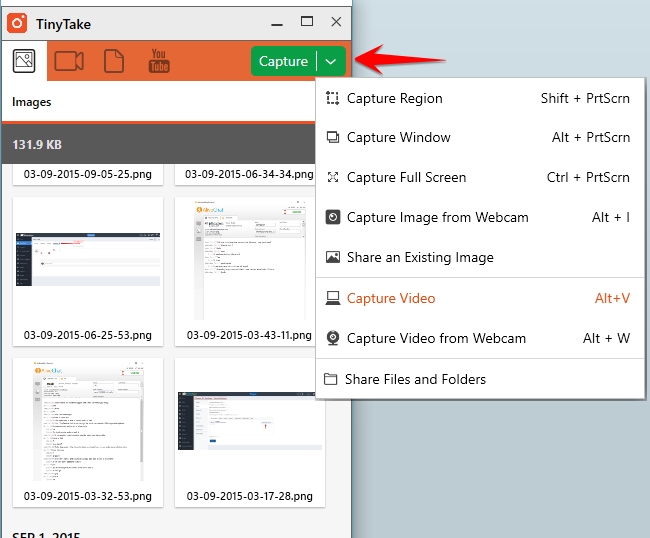Choose the highlighted Capture Video item
This screenshot has height=538, width=650.
tap(480, 298)
